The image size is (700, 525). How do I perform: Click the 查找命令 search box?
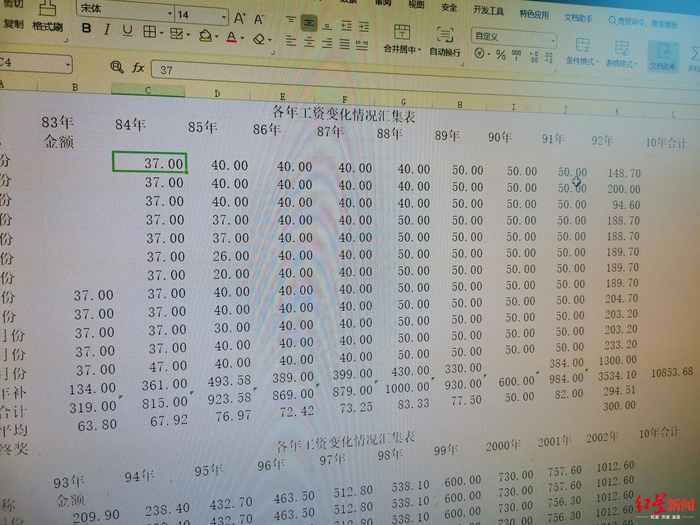(644, 22)
